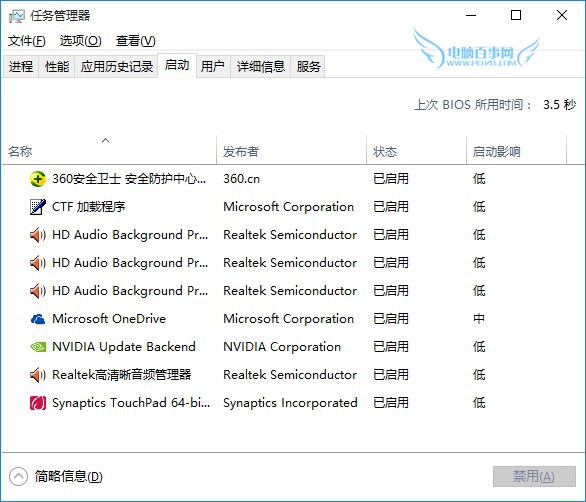The width and height of the screenshot is (586, 502).
Task: Minimize the Task Manager window
Action: click(471, 15)
